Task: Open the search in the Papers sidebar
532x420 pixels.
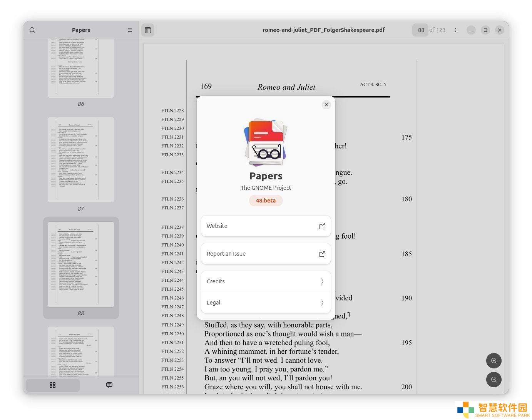Action: click(32, 30)
